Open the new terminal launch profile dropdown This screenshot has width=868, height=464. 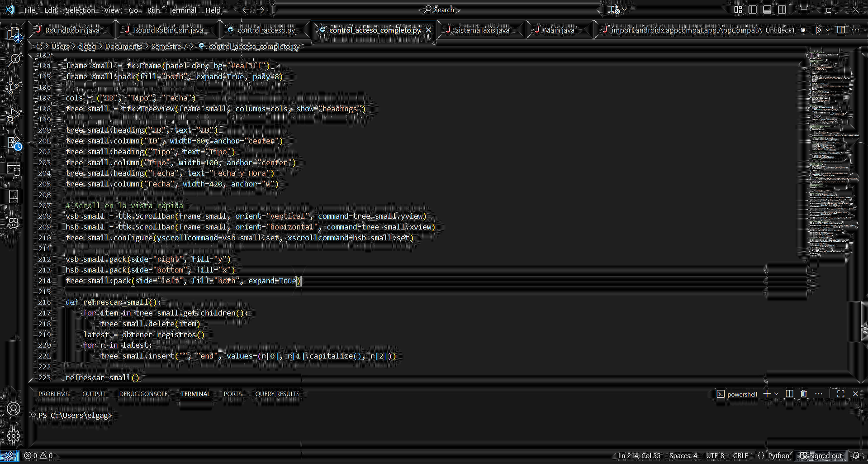(x=777, y=394)
